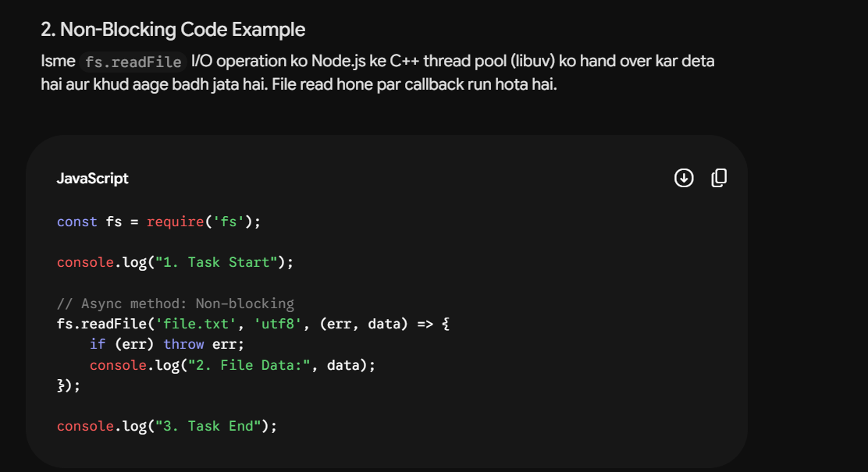Copy the code with the copy icon
868x472 pixels.
click(719, 178)
